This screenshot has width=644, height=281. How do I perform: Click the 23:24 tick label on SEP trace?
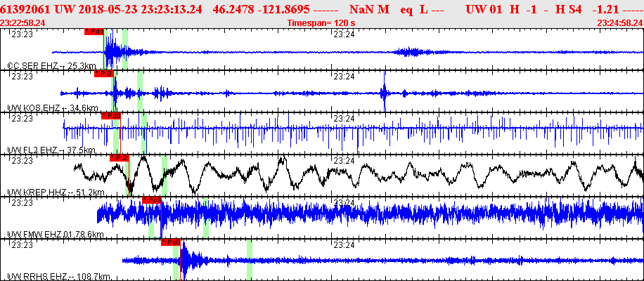point(343,34)
